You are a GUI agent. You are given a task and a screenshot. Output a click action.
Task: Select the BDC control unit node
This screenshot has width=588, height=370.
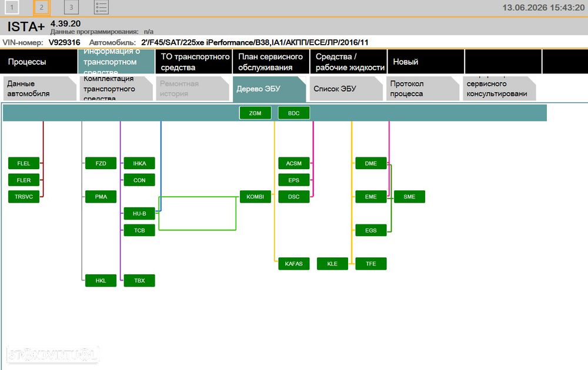[293, 113]
